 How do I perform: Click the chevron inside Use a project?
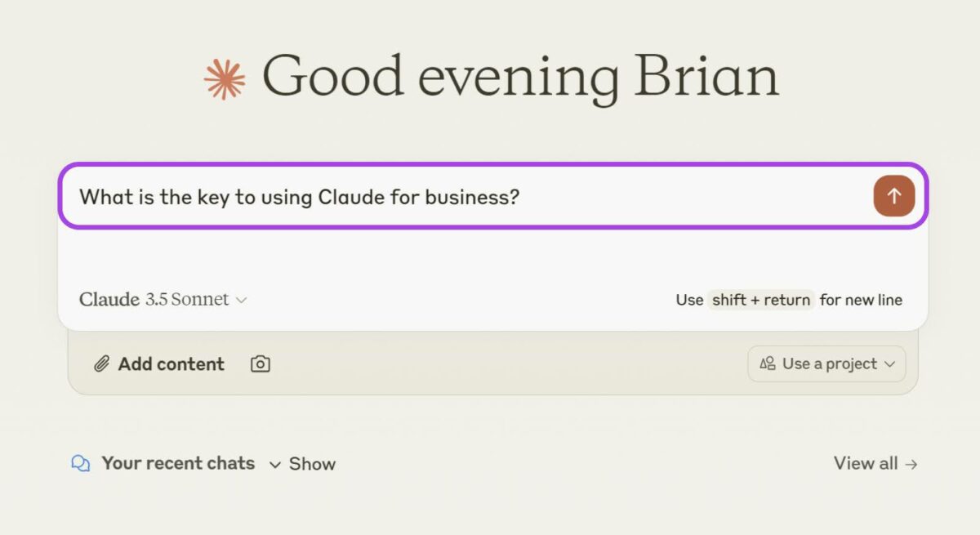tap(889, 364)
